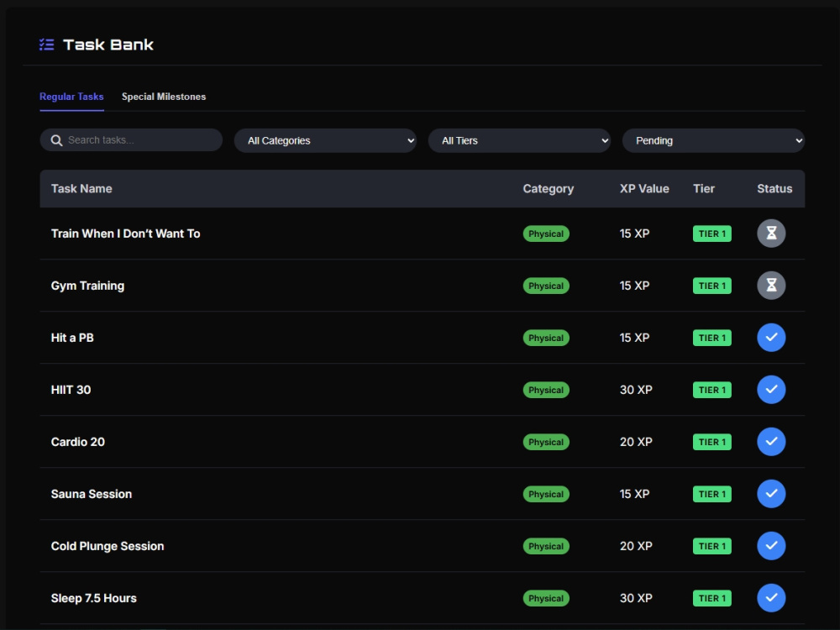Select the Cardio 20 task name

(x=77, y=442)
